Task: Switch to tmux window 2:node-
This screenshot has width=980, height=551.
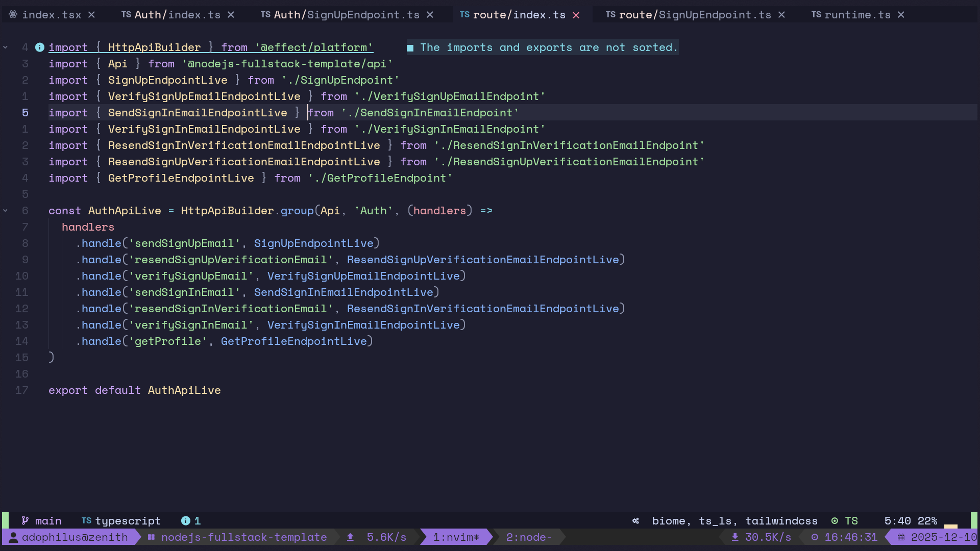Action: [x=529, y=537]
